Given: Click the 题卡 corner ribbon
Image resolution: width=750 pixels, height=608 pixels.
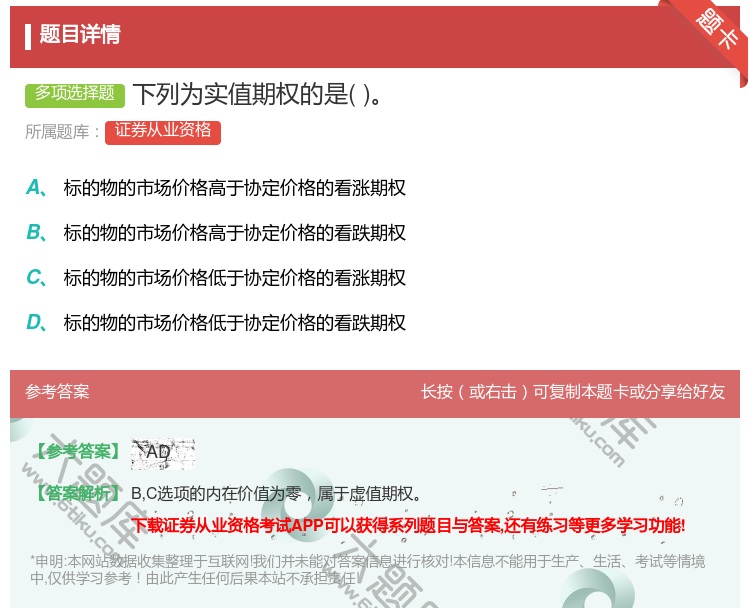Looking at the screenshot, I should [x=718, y=30].
